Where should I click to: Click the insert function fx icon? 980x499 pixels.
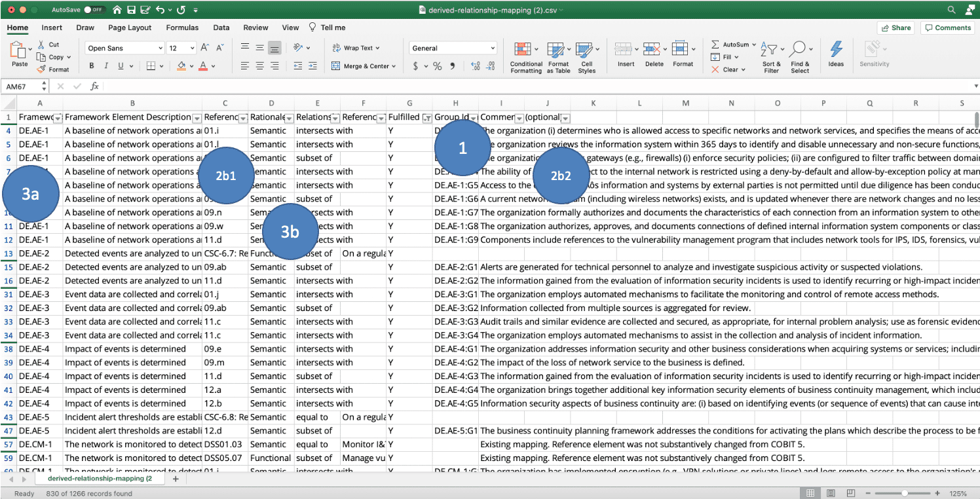[x=94, y=86]
